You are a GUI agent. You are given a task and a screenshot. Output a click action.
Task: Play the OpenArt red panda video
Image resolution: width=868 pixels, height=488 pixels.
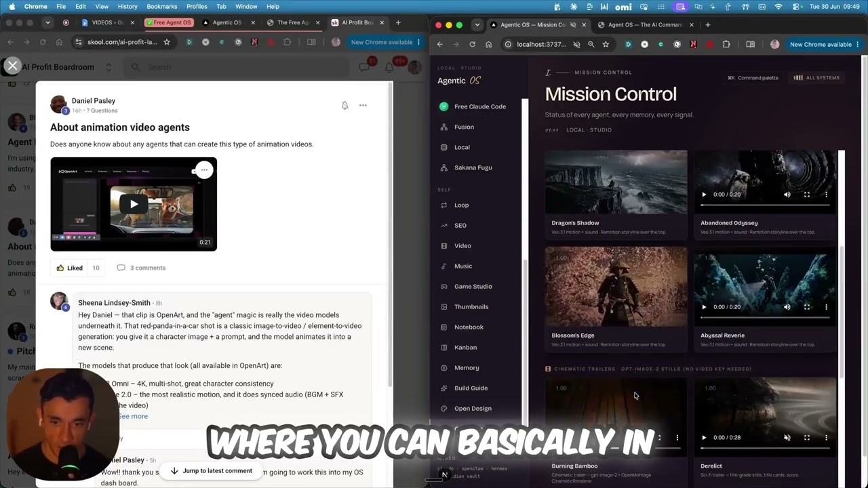[x=134, y=204]
